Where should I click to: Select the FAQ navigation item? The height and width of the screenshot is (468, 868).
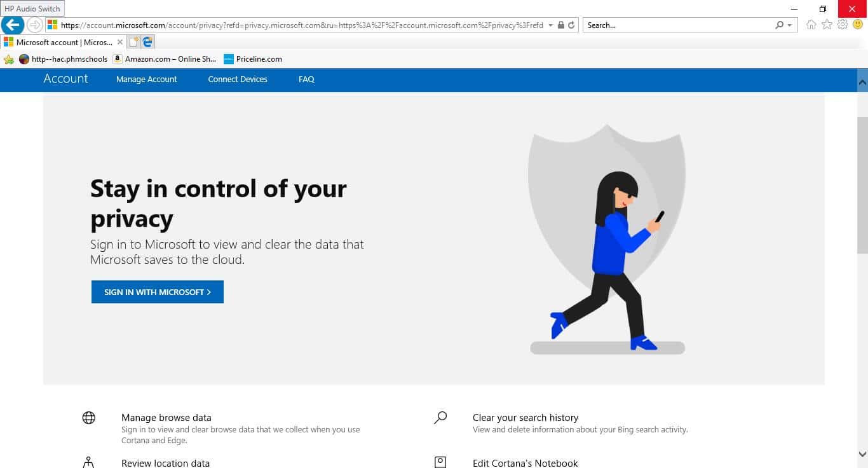[306, 79]
